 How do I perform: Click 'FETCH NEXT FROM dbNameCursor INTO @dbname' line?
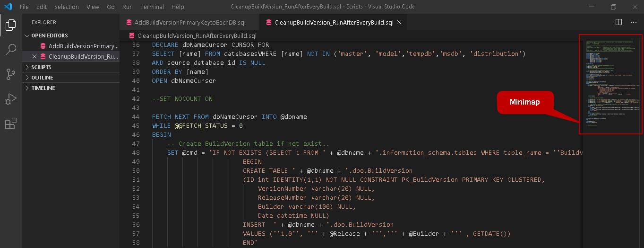[x=230, y=117]
